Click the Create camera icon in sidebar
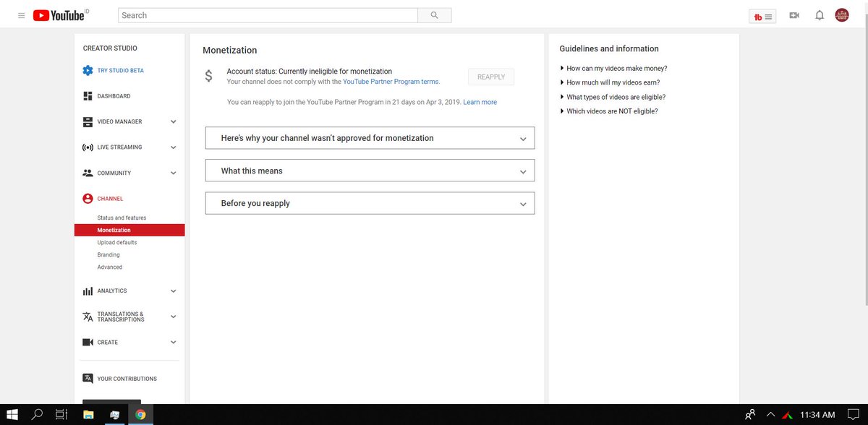The height and width of the screenshot is (425, 868). pos(88,342)
